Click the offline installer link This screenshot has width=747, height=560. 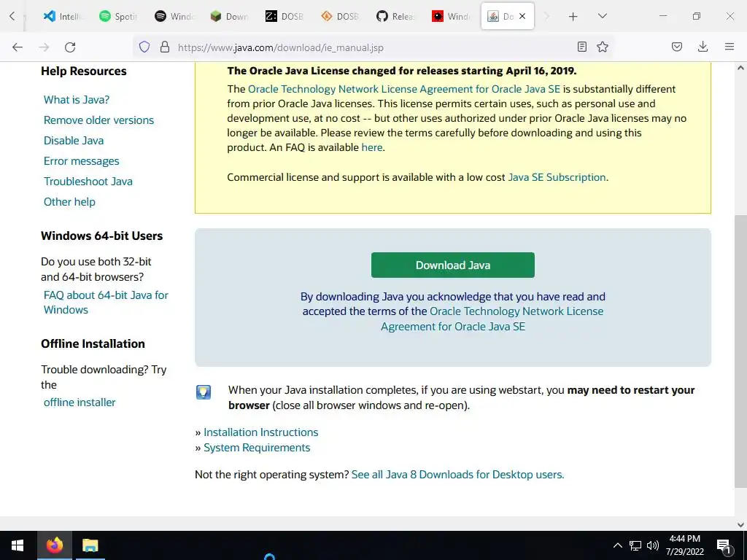pos(80,402)
